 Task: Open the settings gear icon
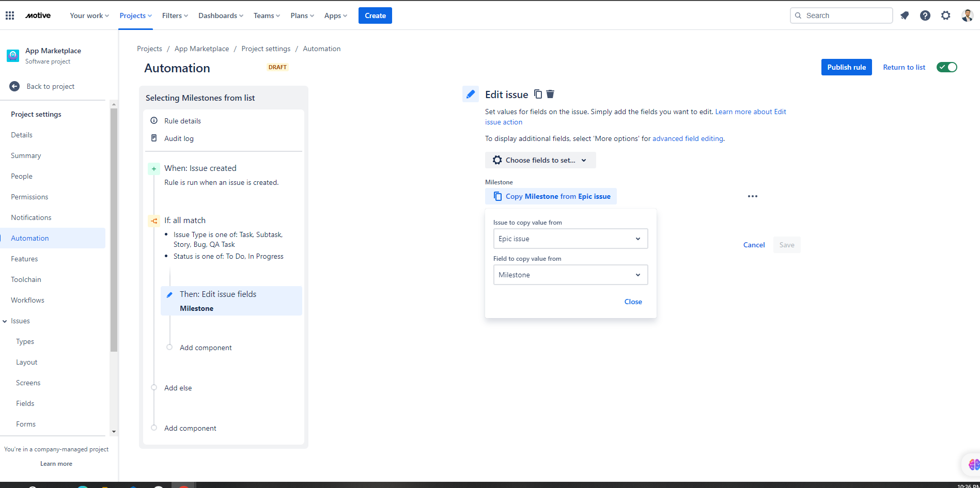click(x=946, y=15)
